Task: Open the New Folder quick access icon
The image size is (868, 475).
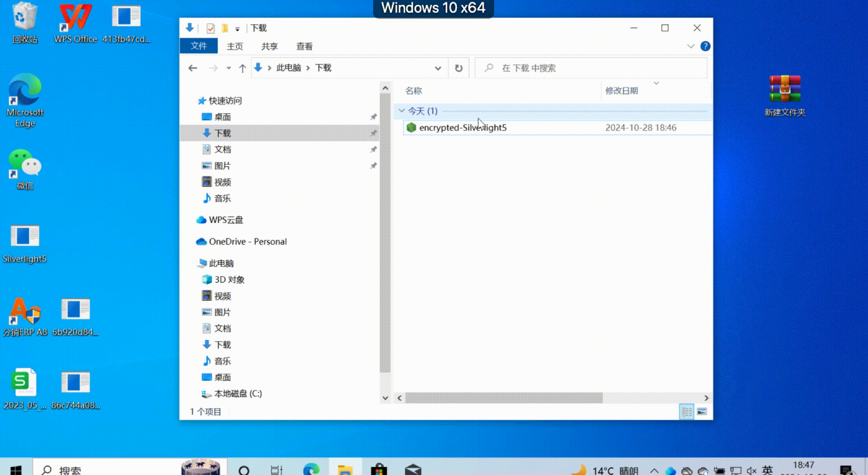Action: coord(225,28)
